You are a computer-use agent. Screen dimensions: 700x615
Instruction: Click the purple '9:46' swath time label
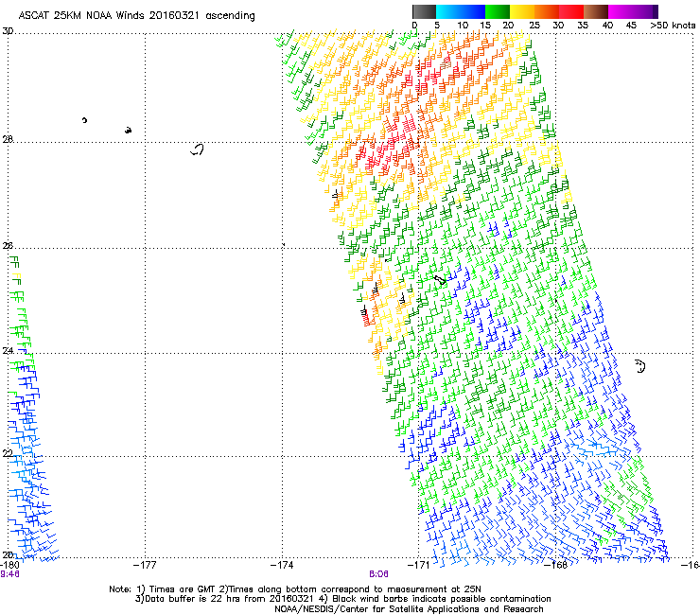[x=9, y=574]
